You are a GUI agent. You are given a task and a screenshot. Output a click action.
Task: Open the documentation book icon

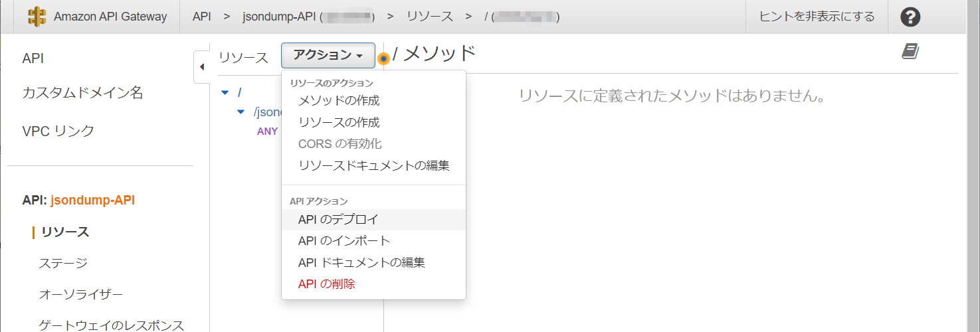910,52
